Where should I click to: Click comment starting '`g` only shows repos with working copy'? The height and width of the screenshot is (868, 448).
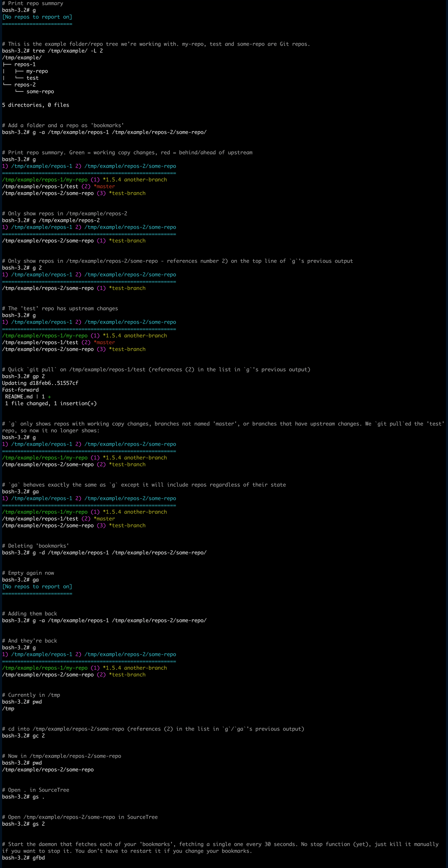(x=223, y=427)
